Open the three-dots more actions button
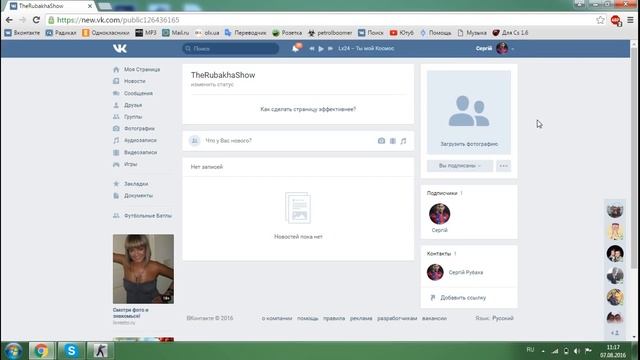Image resolution: width=640 pixels, height=360 pixels. [503, 166]
